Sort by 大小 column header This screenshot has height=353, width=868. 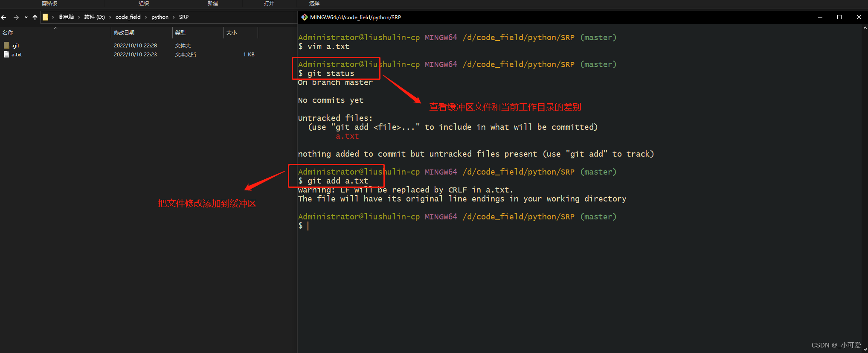(x=232, y=33)
